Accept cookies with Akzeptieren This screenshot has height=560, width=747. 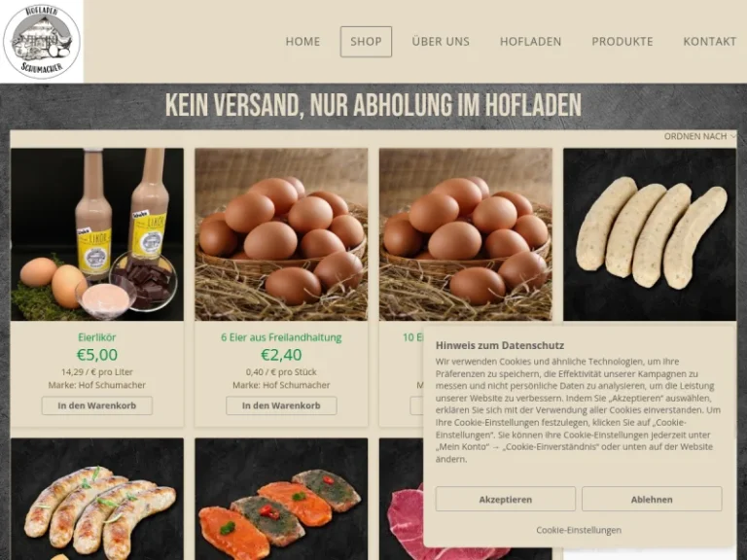(506, 499)
